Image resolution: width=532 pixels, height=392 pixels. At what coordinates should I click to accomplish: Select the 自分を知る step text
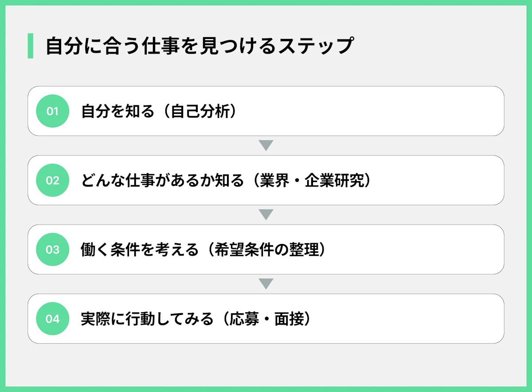coord(117,111)
